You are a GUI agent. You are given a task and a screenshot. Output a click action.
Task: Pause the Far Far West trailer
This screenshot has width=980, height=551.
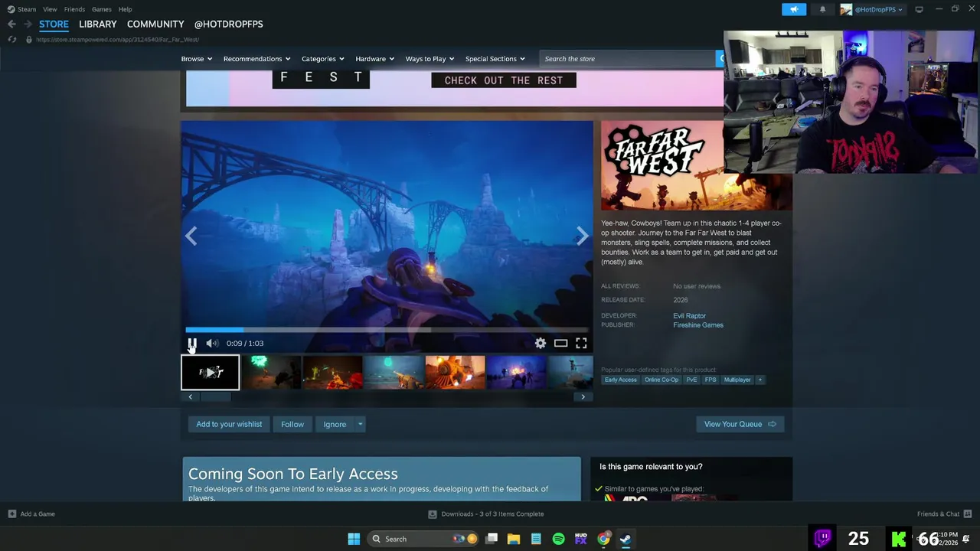192,344
